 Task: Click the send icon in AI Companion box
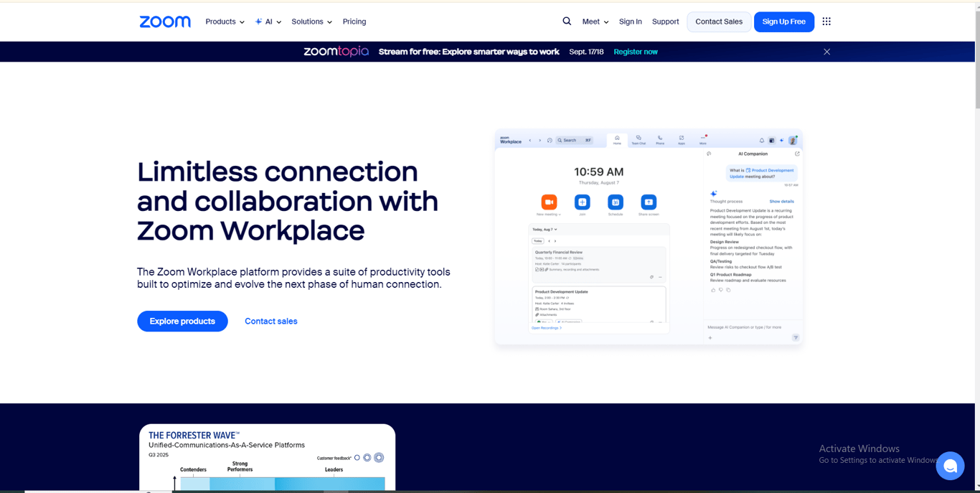tap(796, 338)
